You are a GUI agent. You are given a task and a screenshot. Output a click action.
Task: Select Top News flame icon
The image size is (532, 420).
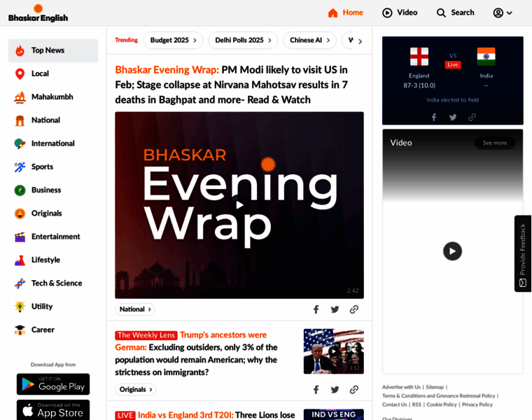20,50
